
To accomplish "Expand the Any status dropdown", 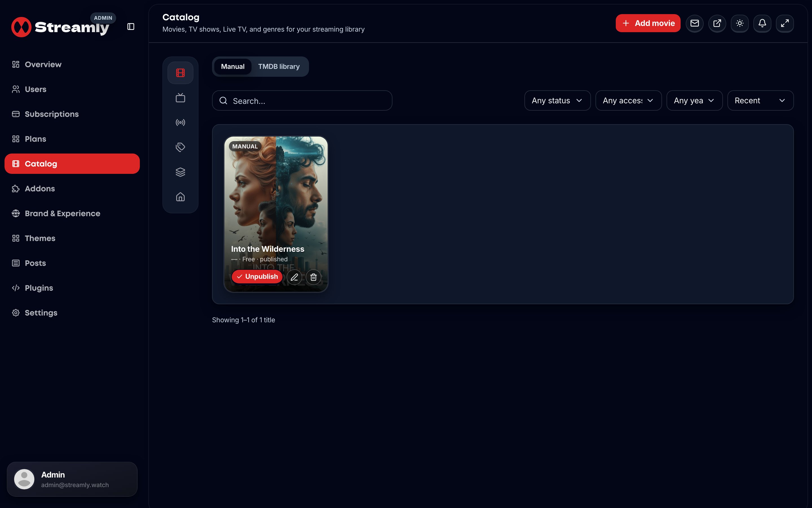I will coord(557,100).
